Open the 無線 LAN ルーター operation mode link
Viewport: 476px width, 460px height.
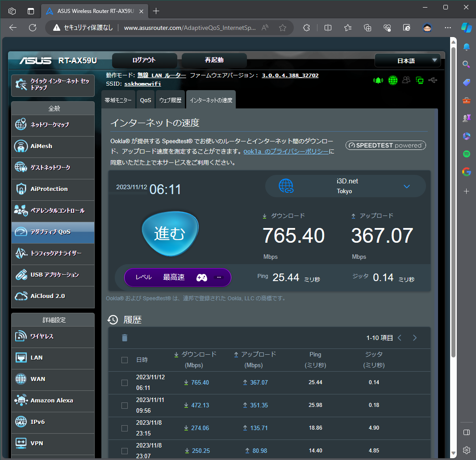162,75
